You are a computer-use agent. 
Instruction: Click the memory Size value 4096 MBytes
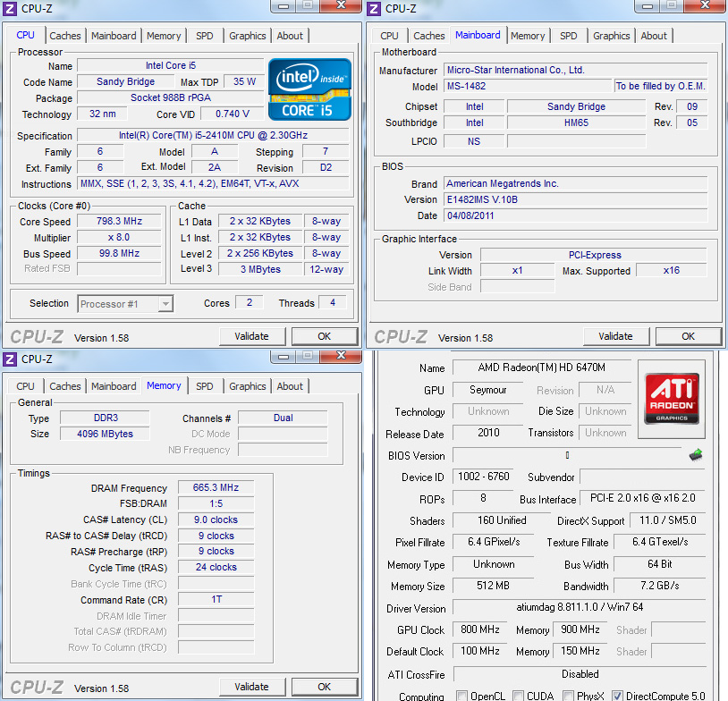tap(105, 434)
